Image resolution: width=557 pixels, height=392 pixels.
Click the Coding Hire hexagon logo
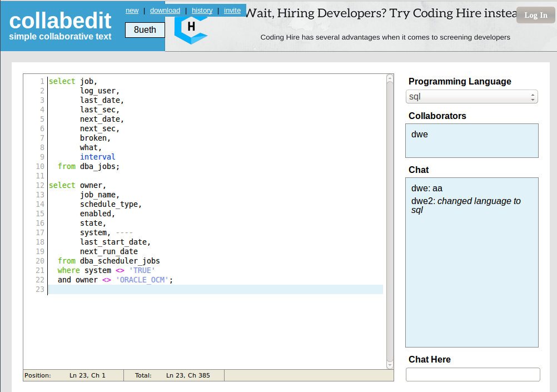click(190, 29)
